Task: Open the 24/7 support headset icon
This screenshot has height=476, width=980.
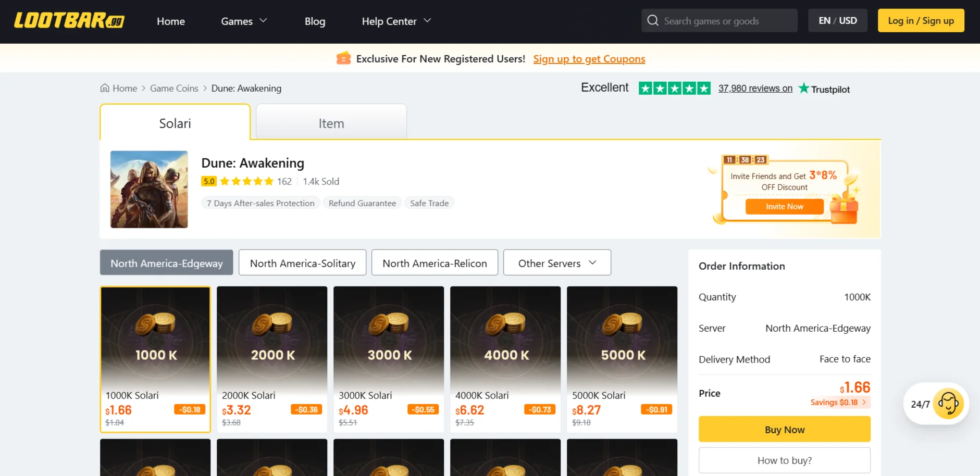Action: coord(947,404)
